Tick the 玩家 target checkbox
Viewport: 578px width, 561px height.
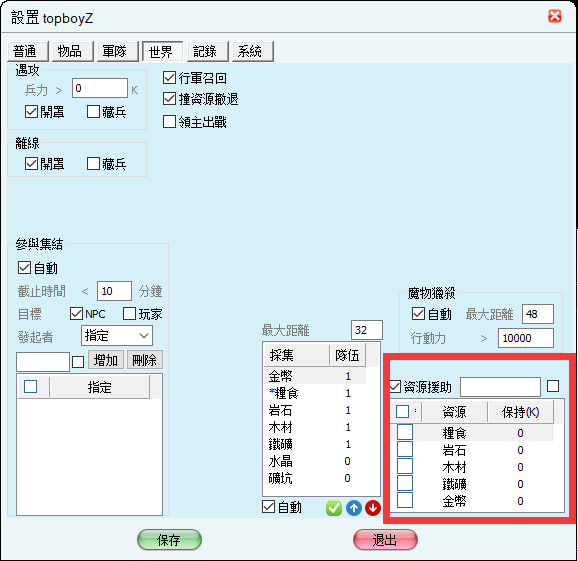129,314
